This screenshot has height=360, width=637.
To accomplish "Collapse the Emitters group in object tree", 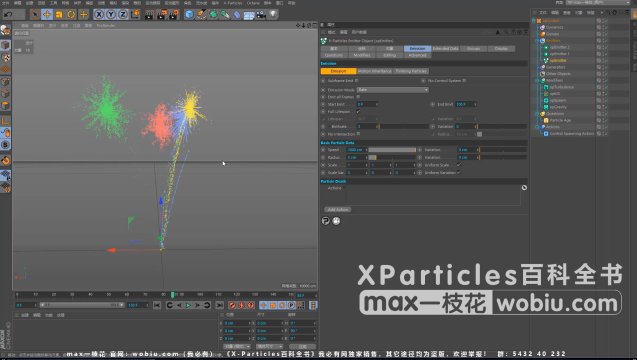I will (x=537, y=41).
